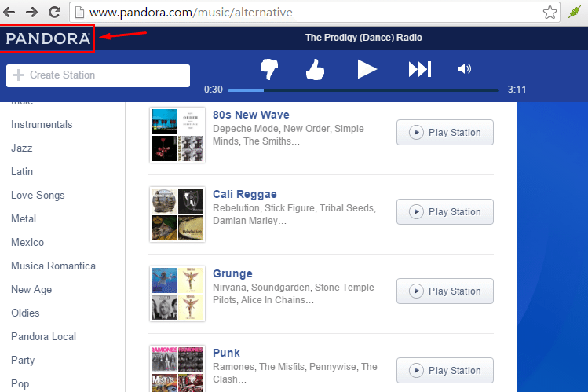588x392 pixels.
Task: Open the Grunge station link
Action: pos(232,273)
